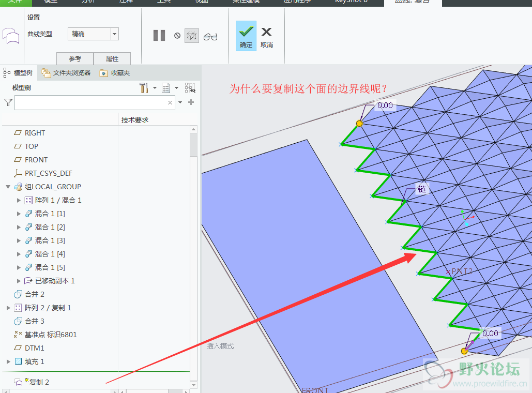Image resolution: width=532 pixels, height=393 pixels.
Task: Open model tree settings hammer icon
Action: coord(144,88)
